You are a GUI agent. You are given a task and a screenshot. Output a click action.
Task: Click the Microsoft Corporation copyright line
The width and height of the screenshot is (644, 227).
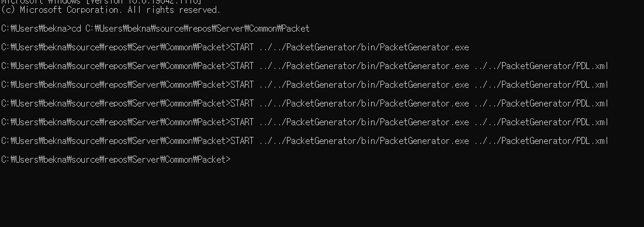(111, 10)
